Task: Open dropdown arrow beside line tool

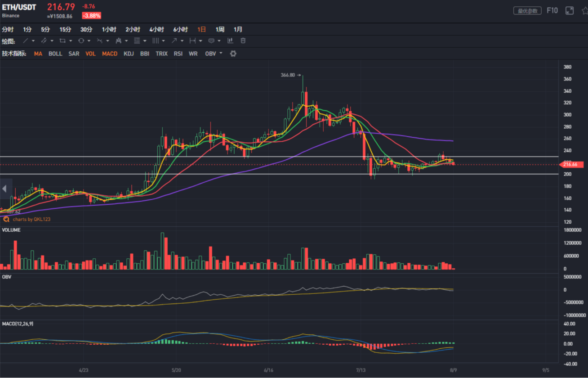Action: coord(34,41)
